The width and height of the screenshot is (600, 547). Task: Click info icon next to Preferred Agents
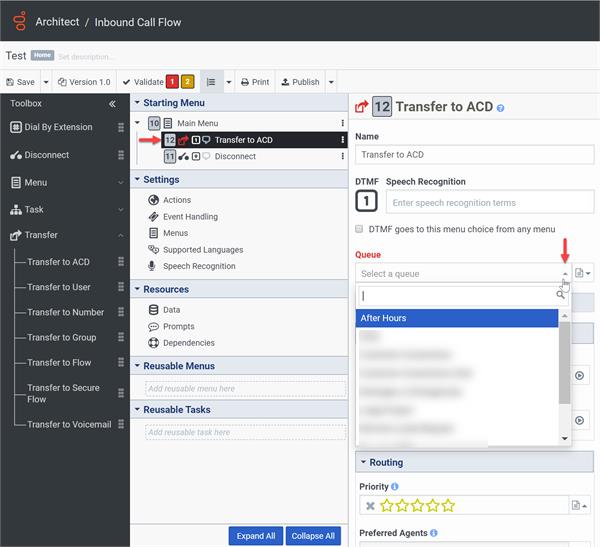[x=434, y=533]
